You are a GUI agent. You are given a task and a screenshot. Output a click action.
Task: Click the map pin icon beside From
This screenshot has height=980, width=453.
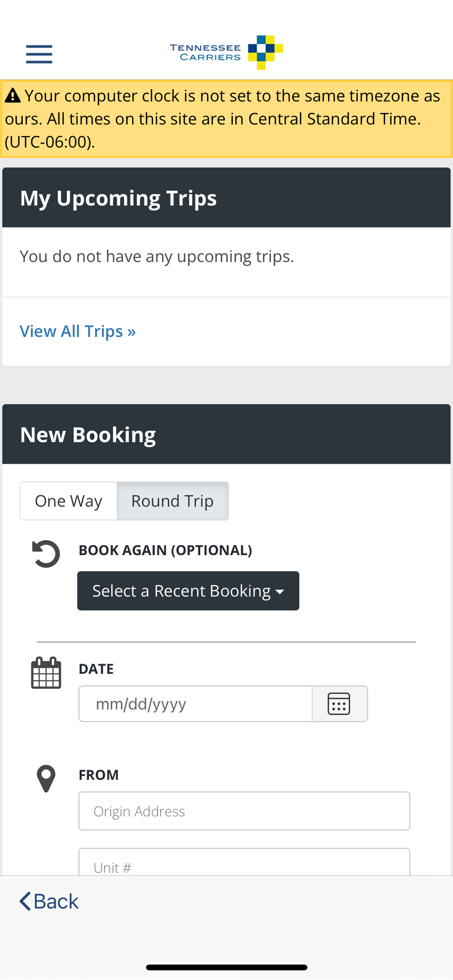(46, 779)
